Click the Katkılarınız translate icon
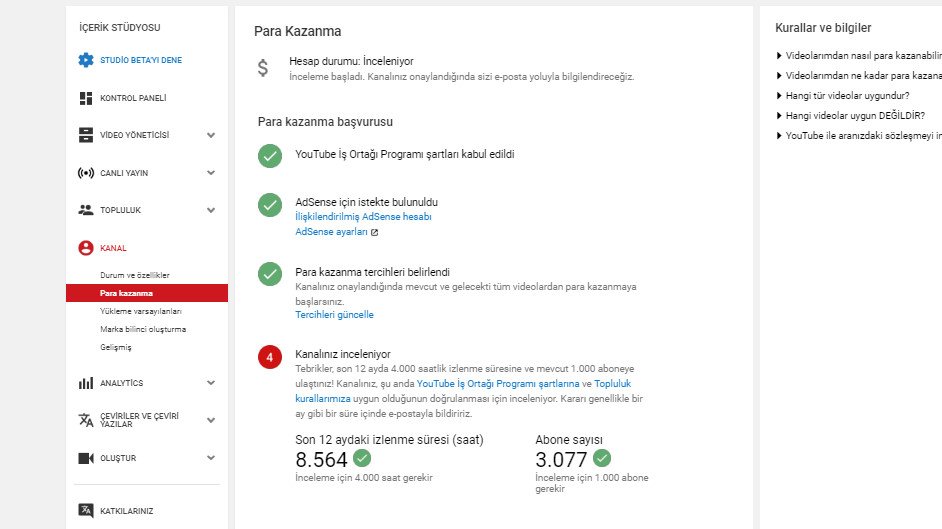The image size is (942, 529). pyautogui.click(x=86, y=510)
